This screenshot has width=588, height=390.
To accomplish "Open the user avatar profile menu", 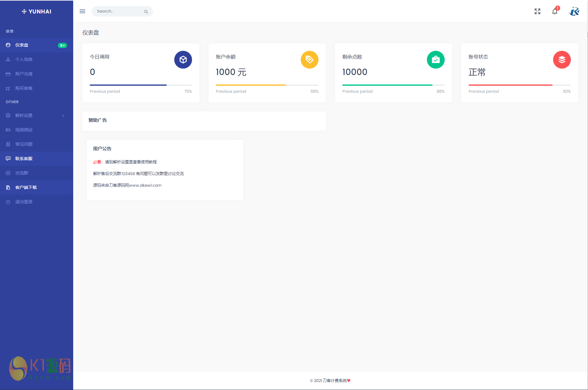I will 574,11.
